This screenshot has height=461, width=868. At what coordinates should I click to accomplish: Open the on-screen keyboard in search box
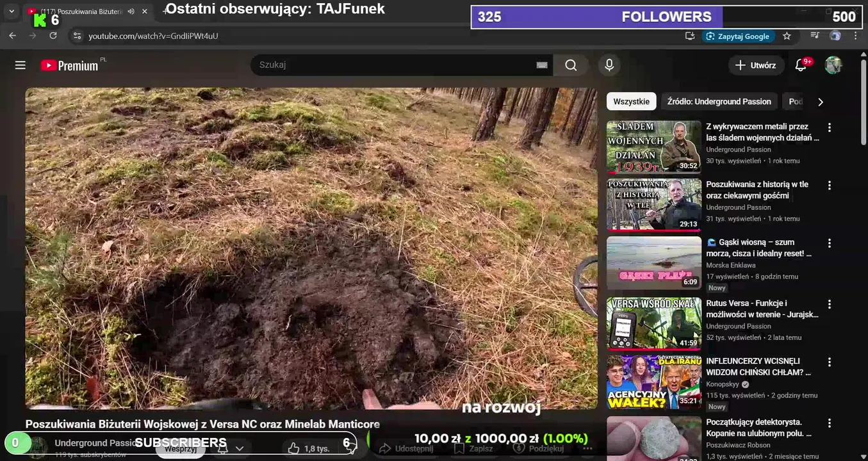tap(542, 65)
